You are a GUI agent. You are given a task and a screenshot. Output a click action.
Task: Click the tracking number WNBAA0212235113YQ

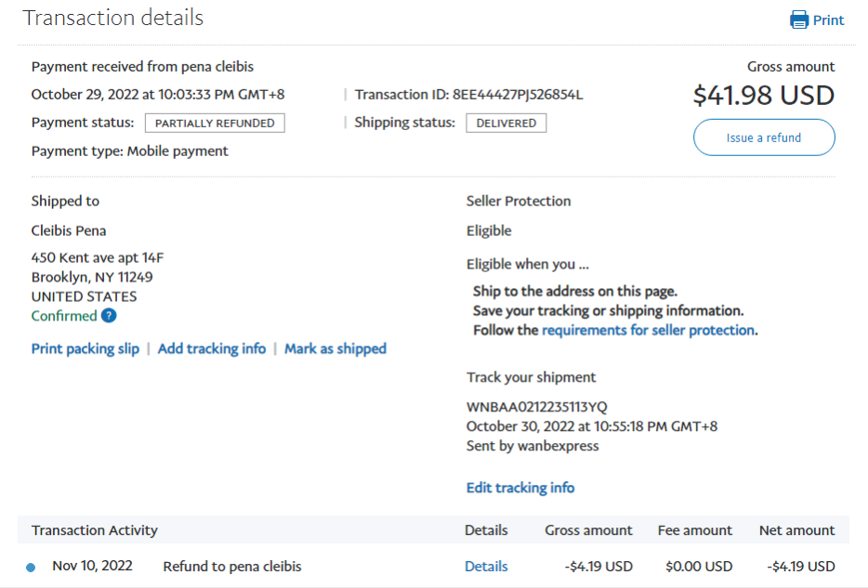click(537, 407)
